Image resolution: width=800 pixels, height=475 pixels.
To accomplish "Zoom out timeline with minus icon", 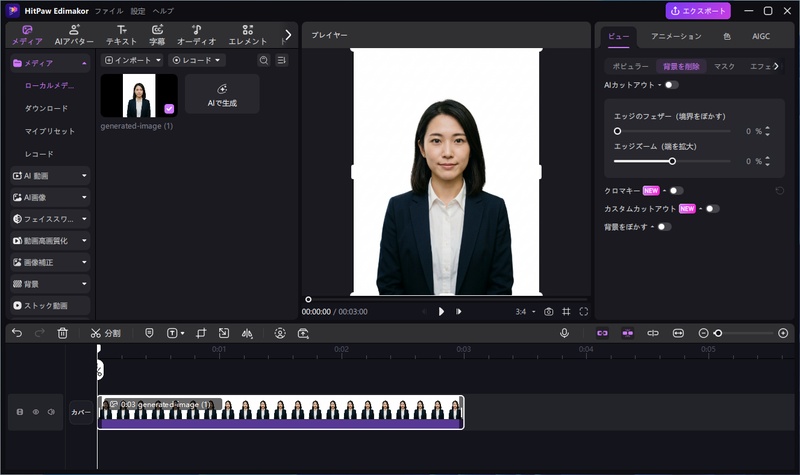I will 703,333.
